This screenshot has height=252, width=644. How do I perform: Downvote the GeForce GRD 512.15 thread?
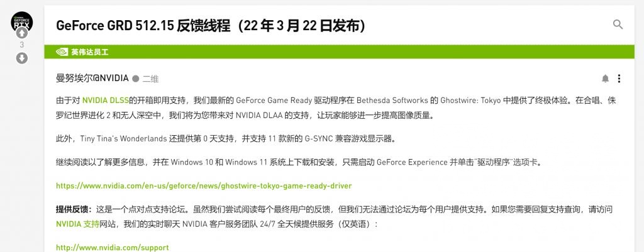point(22,58)
